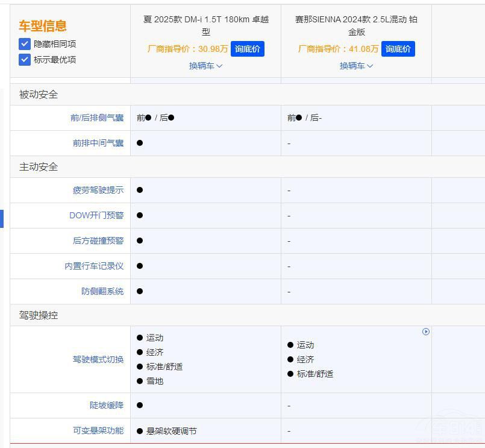Image resolution: width=485 pixels, height=448 pixels.
Task: Open the 赛那SIENNA 2024款 car title
Action: pyautogui.click(x=356, y=25)
